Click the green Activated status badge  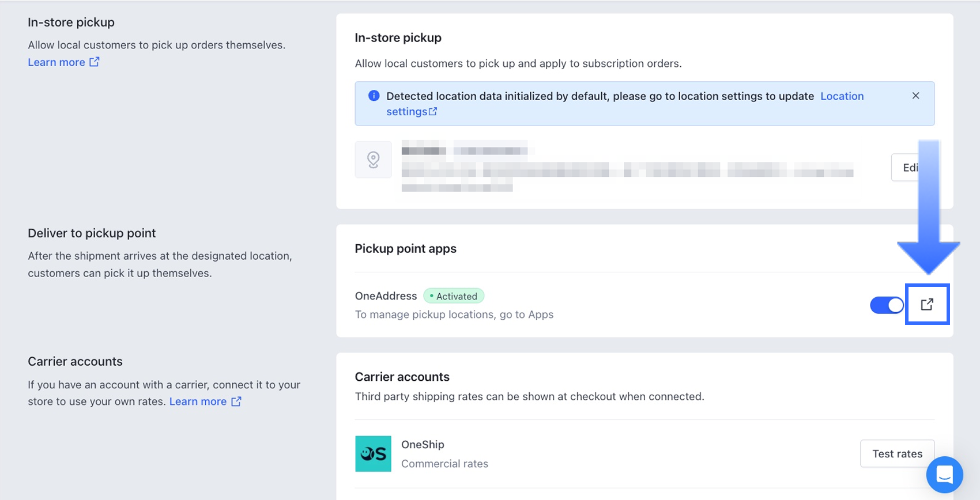pyautogui.click(x=454, y=296)
